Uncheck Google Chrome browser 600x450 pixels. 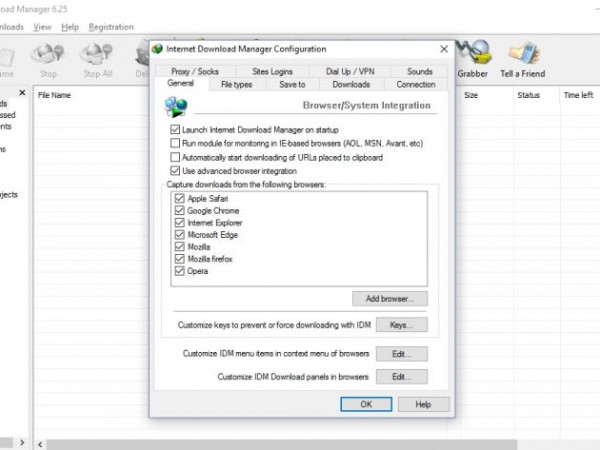point(179,210)
